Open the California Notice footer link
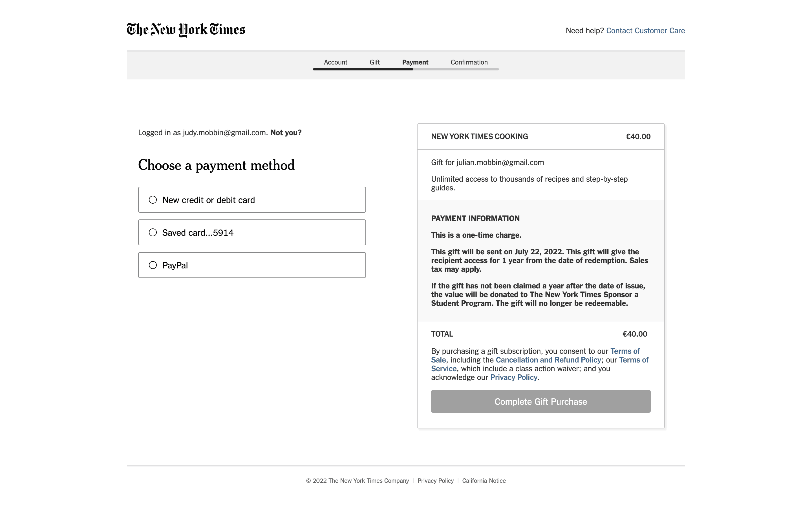 click(484, 481)
